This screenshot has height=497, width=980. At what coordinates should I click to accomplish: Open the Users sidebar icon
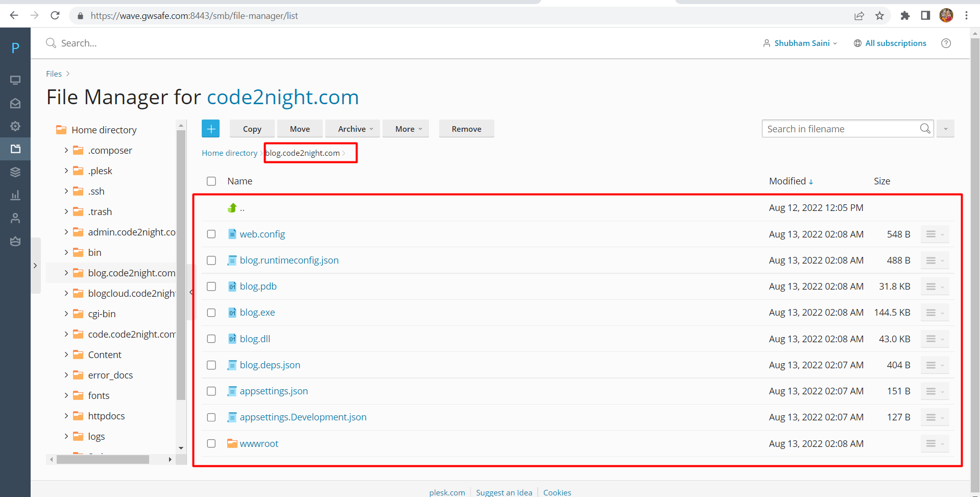coord(15,218)
